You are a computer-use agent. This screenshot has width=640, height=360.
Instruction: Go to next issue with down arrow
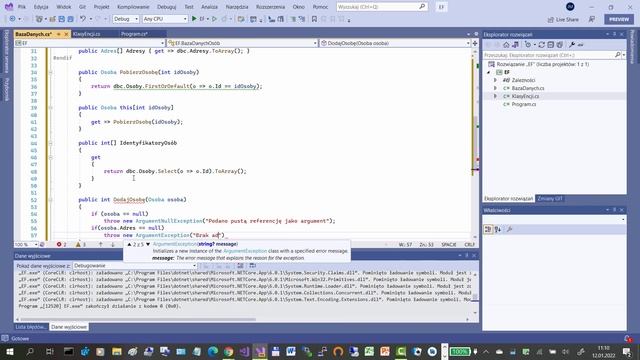(x=113, y=244)
